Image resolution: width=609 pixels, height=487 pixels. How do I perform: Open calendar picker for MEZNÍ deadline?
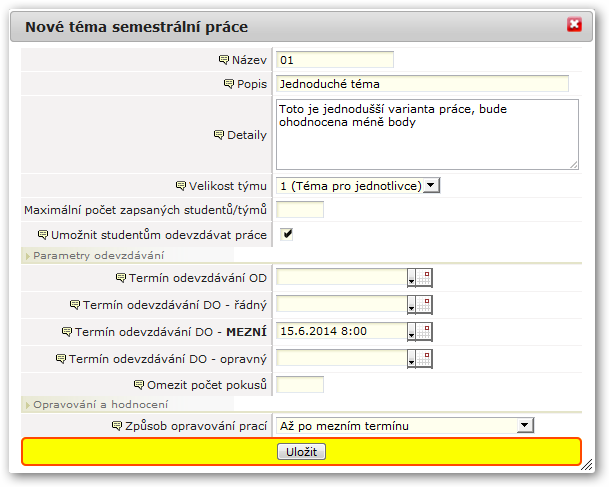[x=424, y=332]
